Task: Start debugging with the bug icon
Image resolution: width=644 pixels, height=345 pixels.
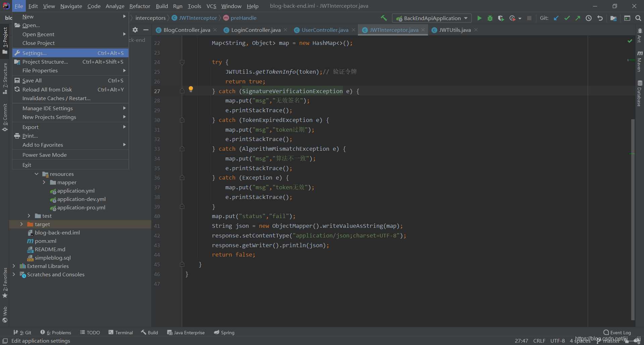Action: click(490, 18)
